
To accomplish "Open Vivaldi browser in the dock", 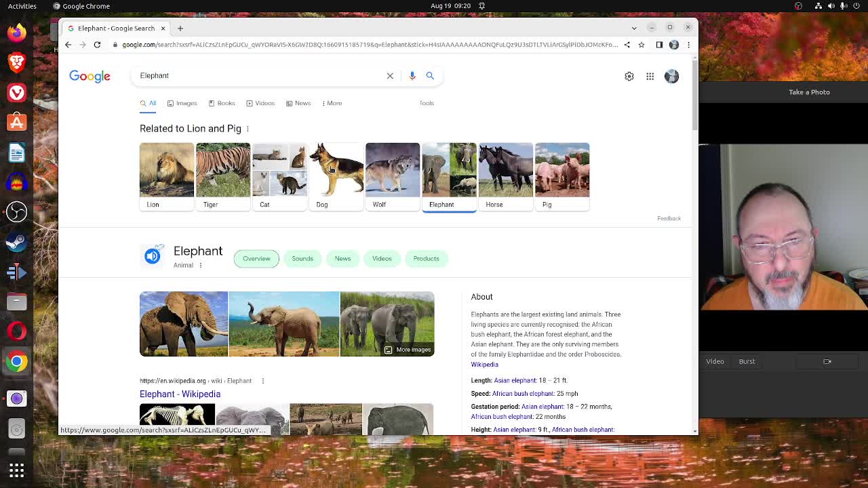I will pyautogui.click(x=17, y=92).
